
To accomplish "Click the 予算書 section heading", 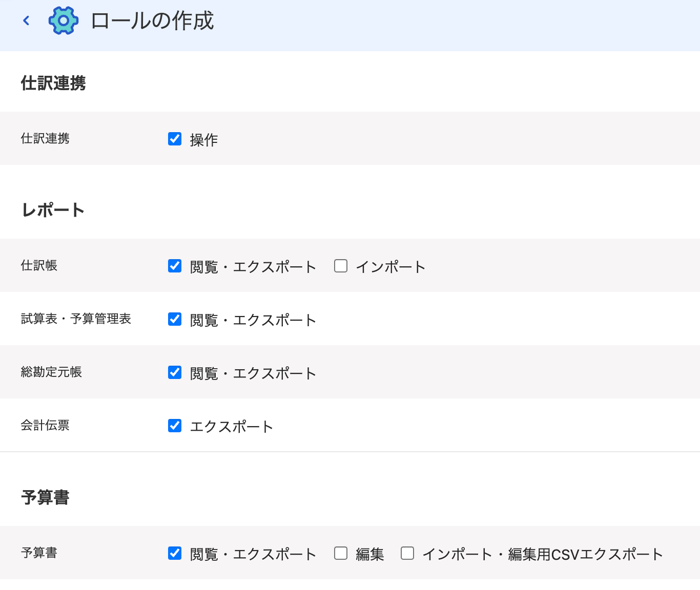I will pyautogui.click(x=45, y=497).
